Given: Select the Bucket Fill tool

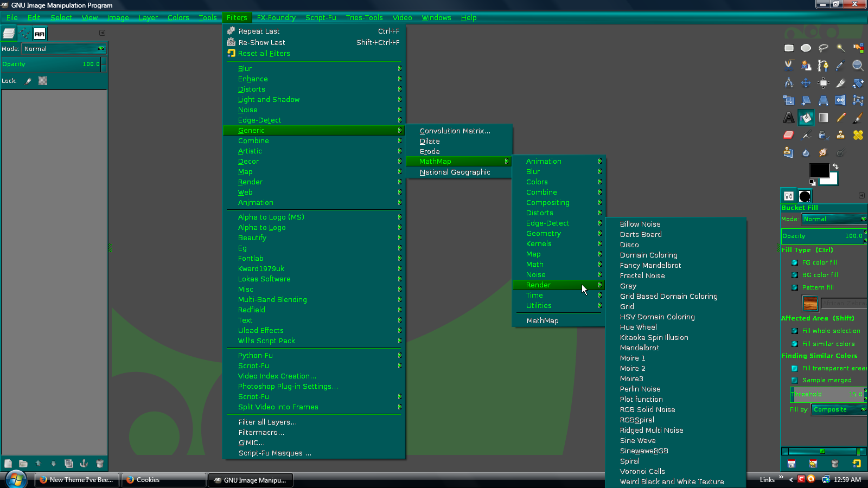Looking at the screenshot, I should coord(806,118).
